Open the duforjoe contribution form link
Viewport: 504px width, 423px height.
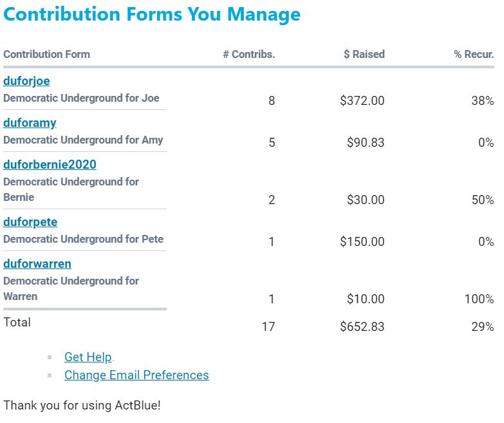pyautogui.click(x=26, y=81)
